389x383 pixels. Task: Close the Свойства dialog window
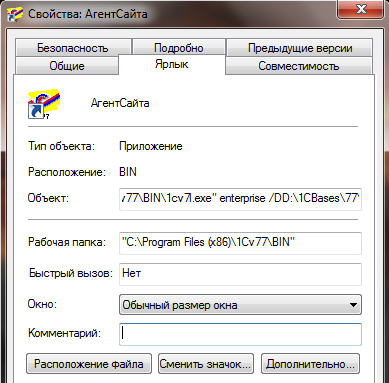(361, 10)
